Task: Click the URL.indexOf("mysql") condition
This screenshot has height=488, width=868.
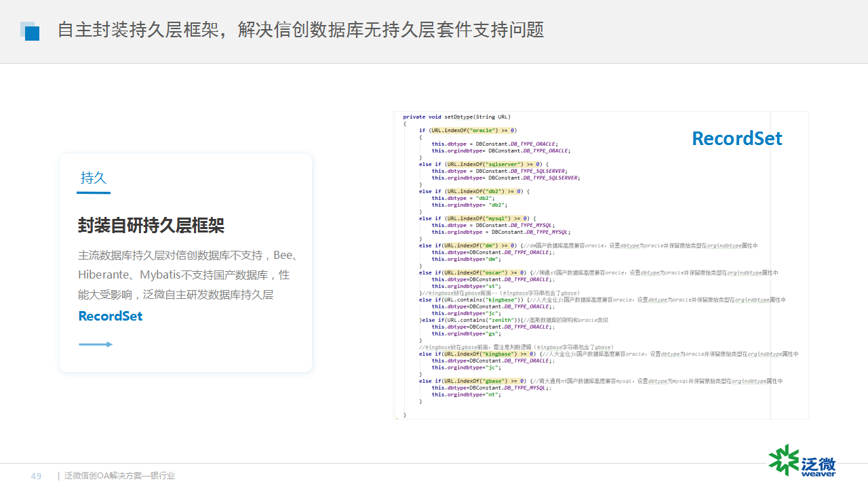Action: pyautogui.click(x=486, y=218)
